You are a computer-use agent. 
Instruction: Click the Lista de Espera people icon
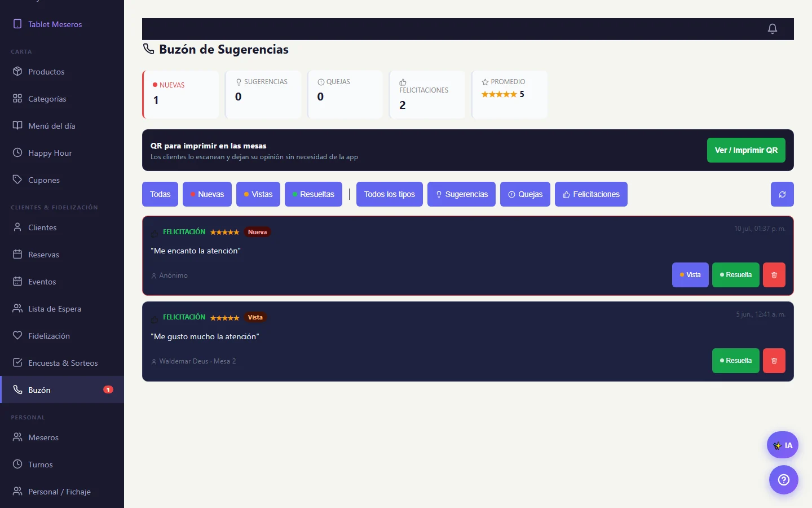[17, 309]
